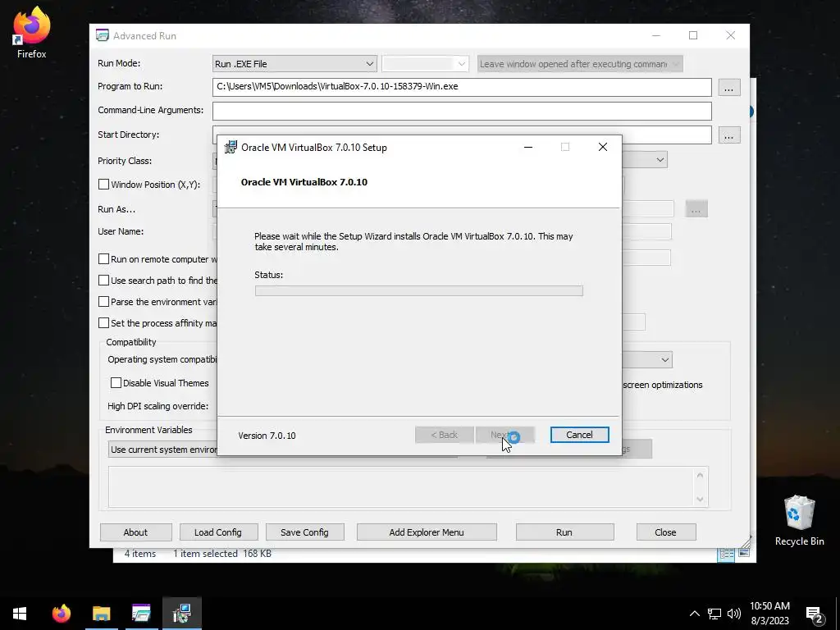
Task: Click the installation Status progress bar
Action: coord(419,291)
